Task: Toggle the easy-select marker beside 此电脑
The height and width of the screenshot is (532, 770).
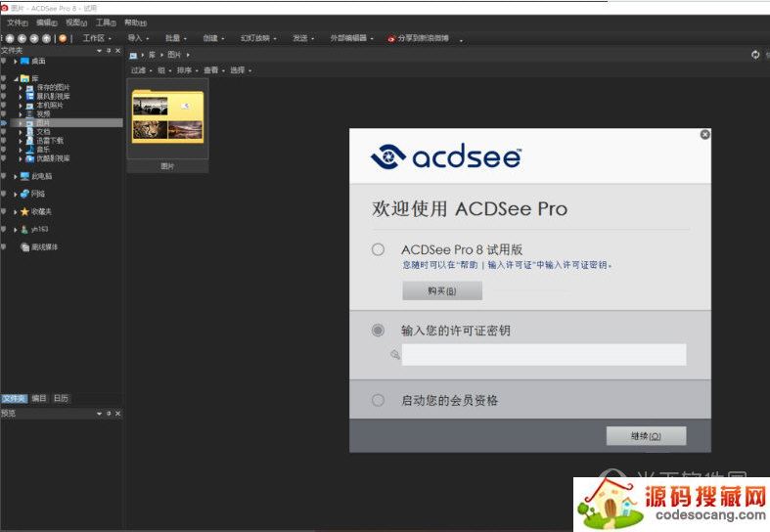Action: pos(4,176)
